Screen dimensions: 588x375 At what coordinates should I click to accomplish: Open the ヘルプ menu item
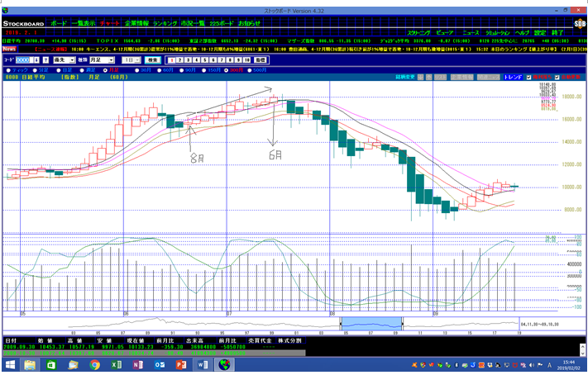point(523,33)
